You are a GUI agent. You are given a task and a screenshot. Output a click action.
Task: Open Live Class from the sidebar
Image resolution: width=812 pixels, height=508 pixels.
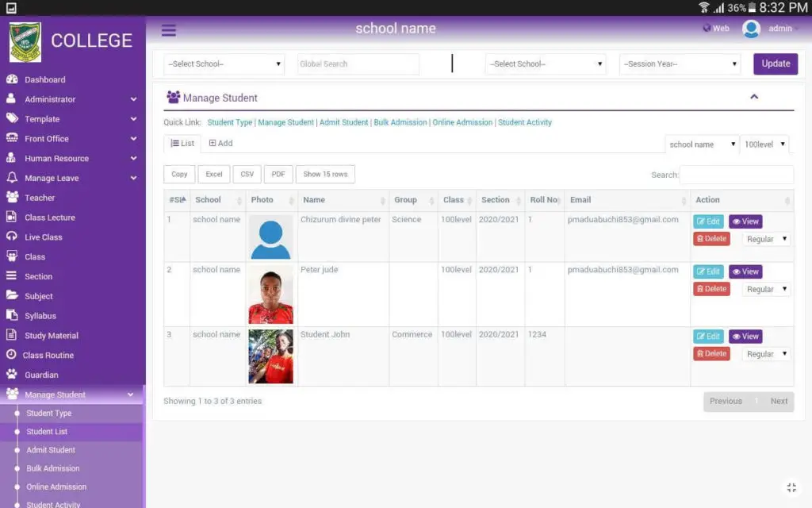coord(14,237)
